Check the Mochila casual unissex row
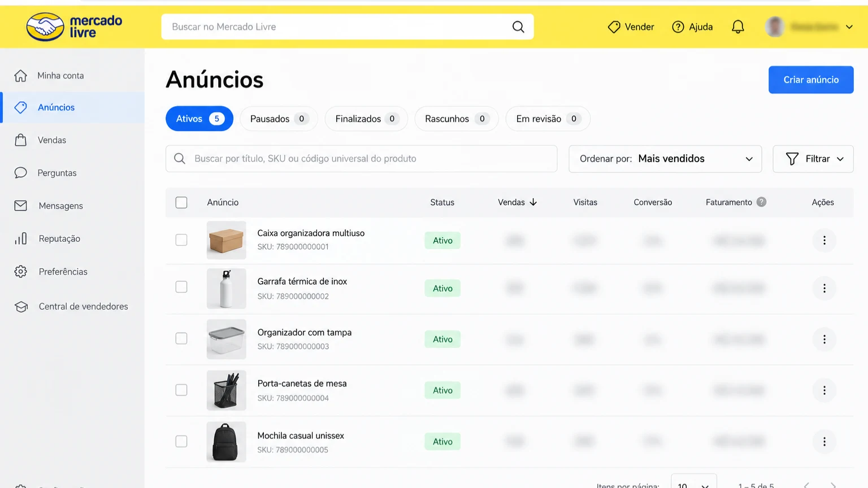This screenshot has width=868, height=488. tap(181, 441)
